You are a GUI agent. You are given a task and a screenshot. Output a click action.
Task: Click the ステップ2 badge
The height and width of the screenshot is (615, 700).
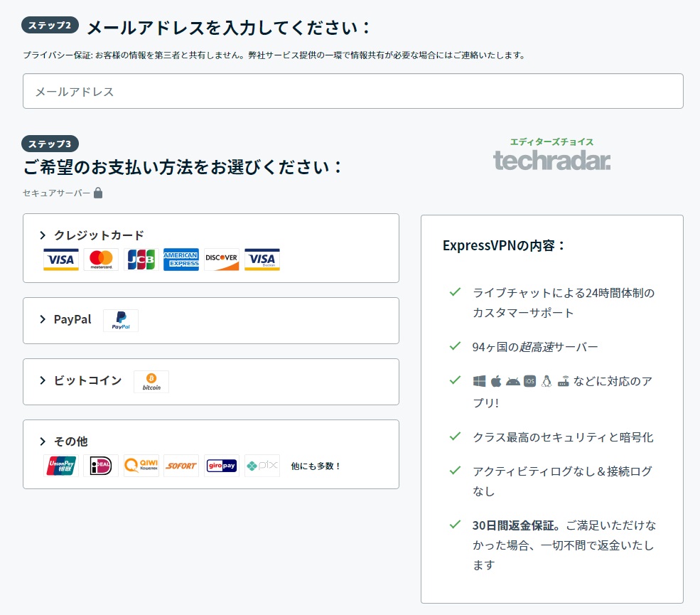coord(50,25)
